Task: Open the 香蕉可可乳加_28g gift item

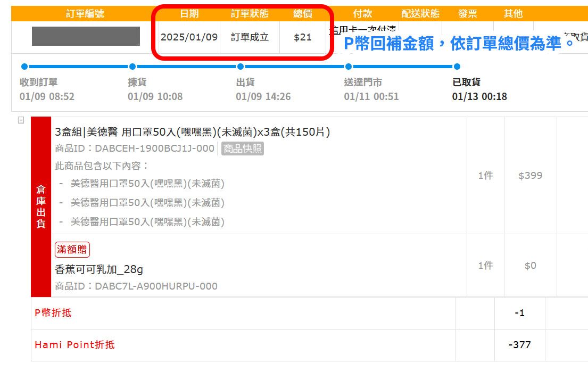Action: pyautogui.click(x=99, y=269)
